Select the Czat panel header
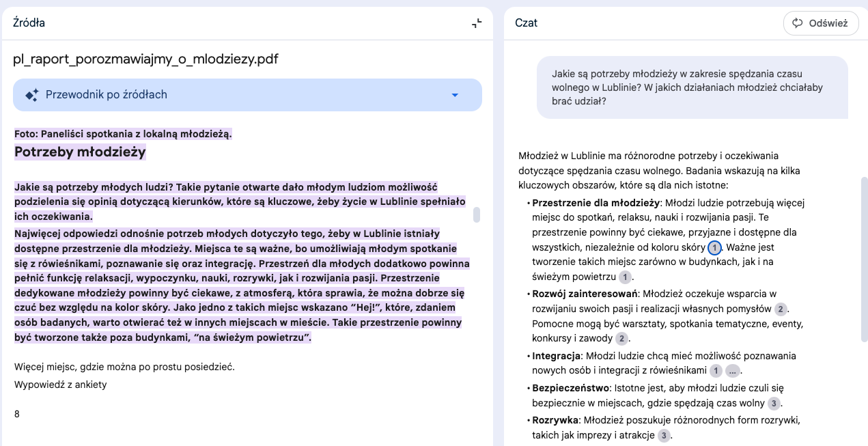 pos(526,23)
